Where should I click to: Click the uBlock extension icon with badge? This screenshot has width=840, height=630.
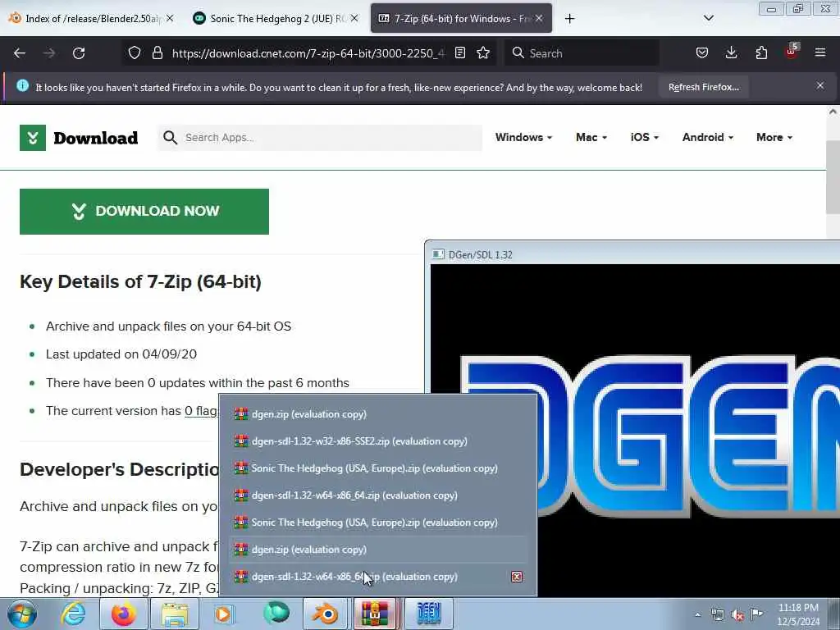[792, 52]
